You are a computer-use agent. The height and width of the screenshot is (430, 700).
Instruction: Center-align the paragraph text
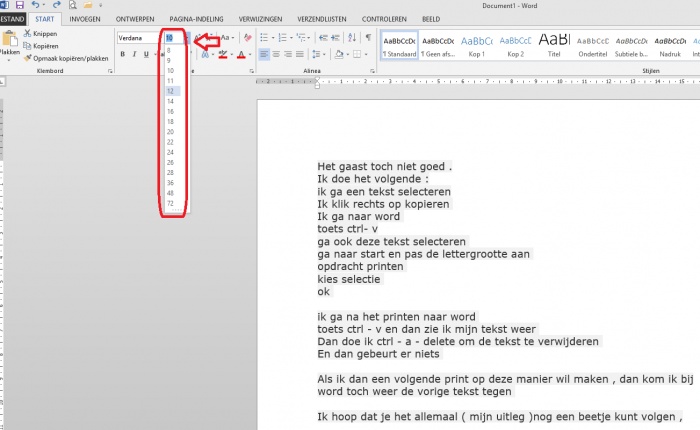coord(276,54)
